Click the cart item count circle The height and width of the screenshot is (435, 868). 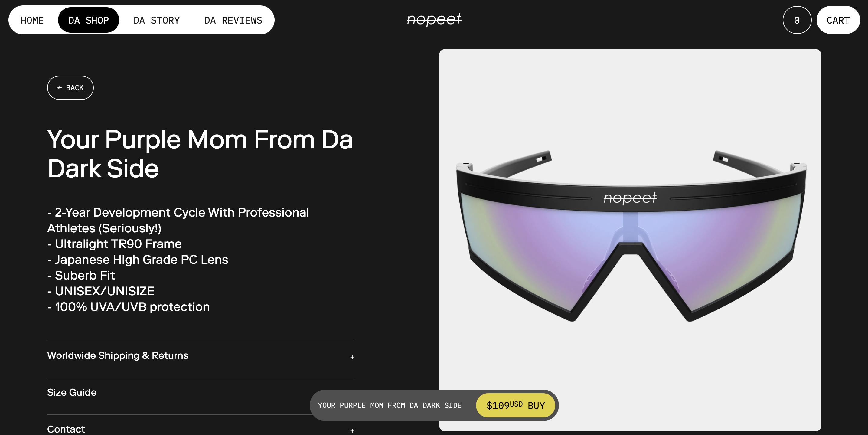tap(797, 20)
